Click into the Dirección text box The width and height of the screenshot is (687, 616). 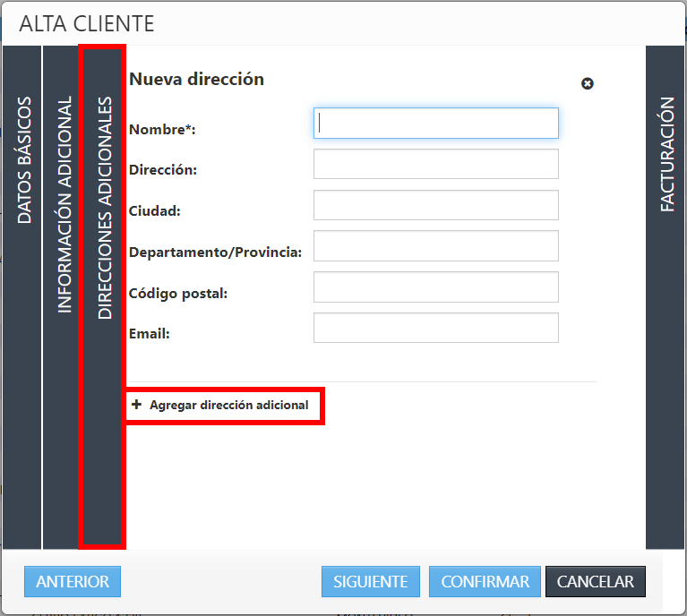pos(435,164)
